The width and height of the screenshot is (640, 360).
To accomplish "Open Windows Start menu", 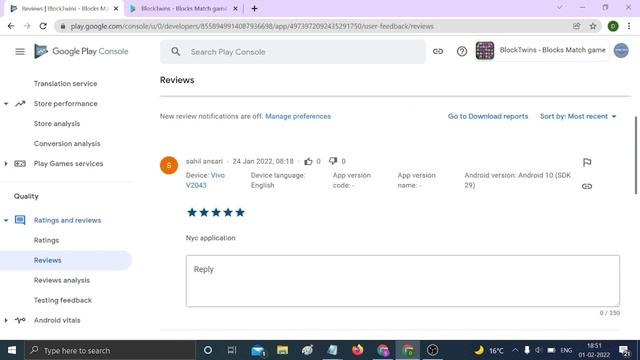I will pos(12,350).
